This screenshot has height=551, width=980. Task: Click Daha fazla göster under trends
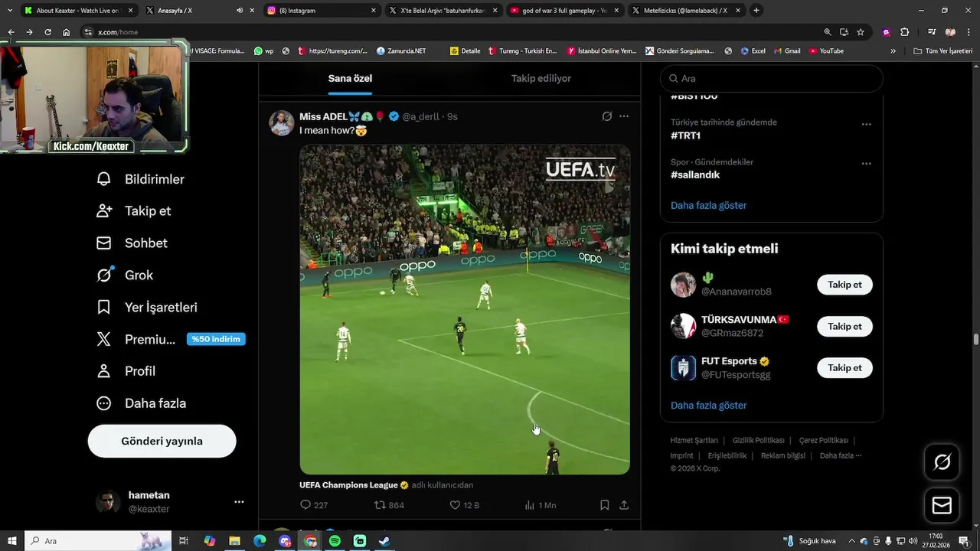tap(708, 205)
